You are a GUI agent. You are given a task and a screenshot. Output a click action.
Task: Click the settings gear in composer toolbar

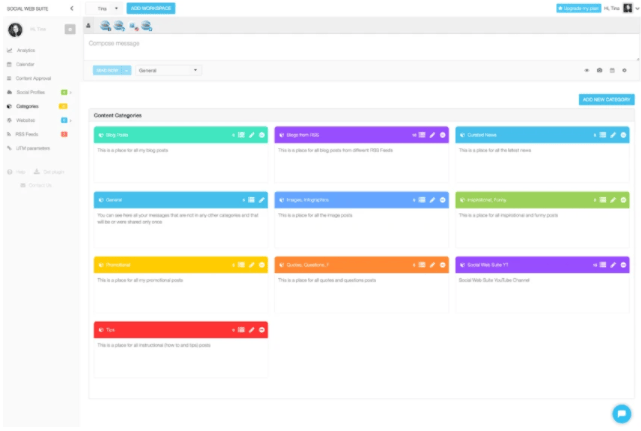pos(624,70)
